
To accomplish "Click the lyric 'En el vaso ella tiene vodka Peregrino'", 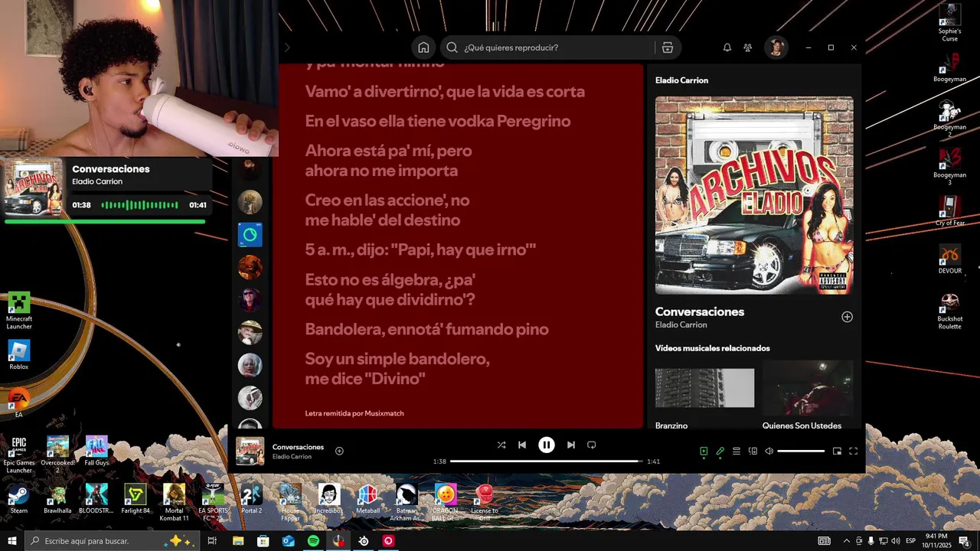I will (x=438, y=121).
